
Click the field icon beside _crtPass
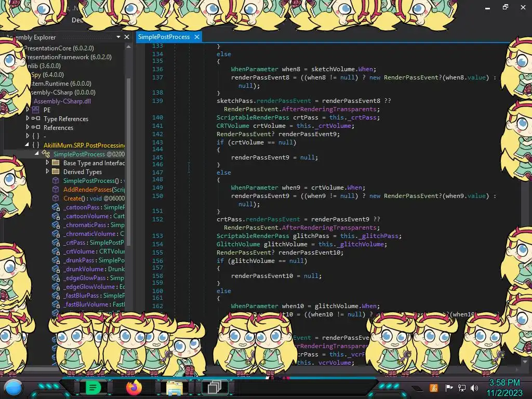pos(56,242)
